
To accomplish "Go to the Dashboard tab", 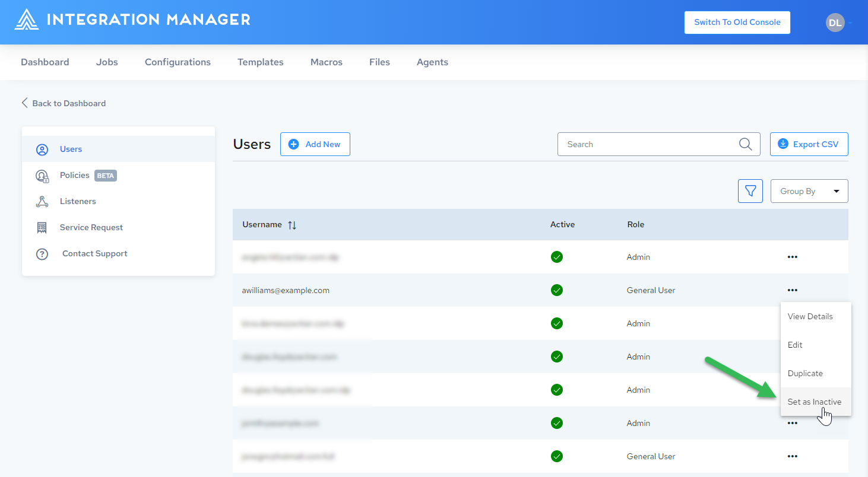I will pos(45,62).
